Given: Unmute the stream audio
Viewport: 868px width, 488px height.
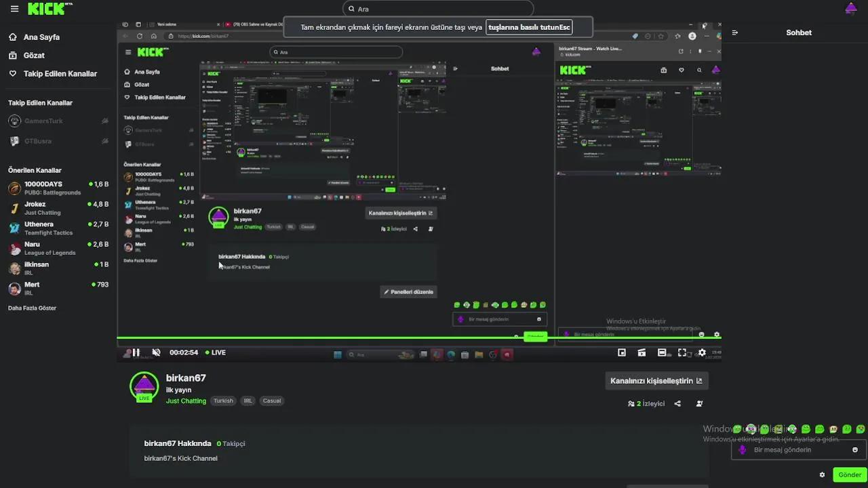Looking at the screenshot, I should click(x=156, y=352).
